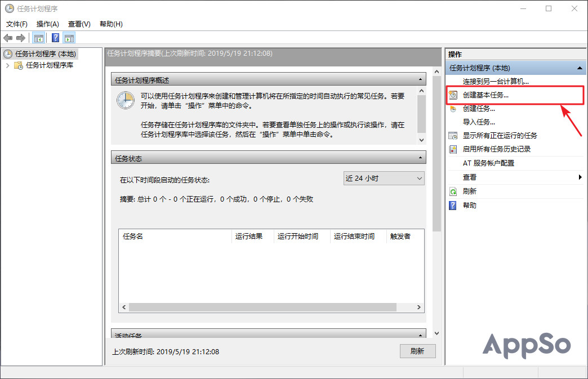Click the overview text scroll-up arrow
588x379 pixels.
pyautogui.click(x=421, y=91)
